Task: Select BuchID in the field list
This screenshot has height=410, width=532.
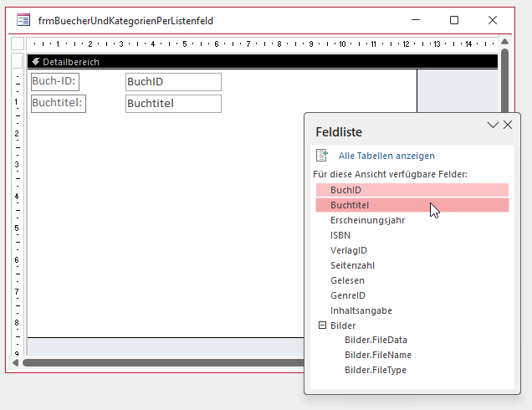Action: pyautogui.click(x=345, y=190)
